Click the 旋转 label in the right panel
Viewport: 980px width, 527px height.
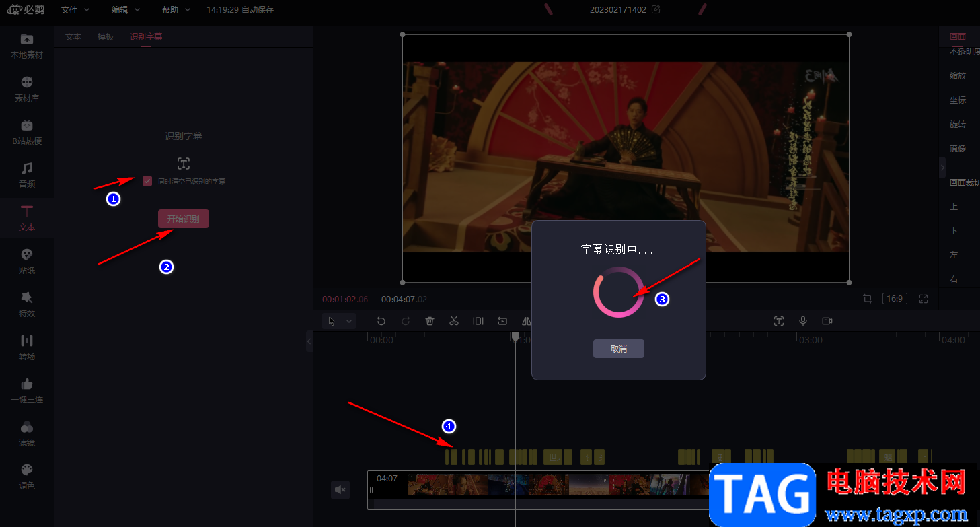pos(958,125)
